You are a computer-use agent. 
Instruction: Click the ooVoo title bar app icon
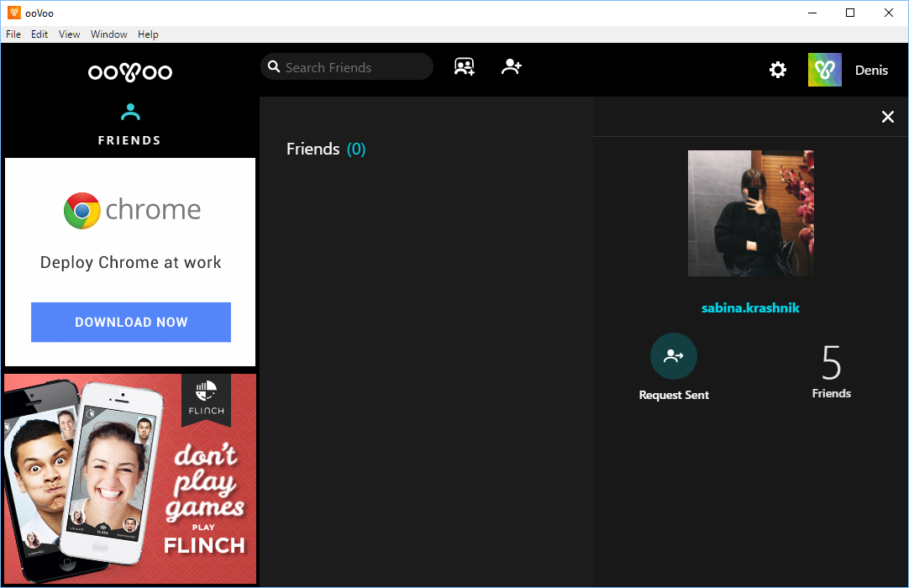pos(14,13)
